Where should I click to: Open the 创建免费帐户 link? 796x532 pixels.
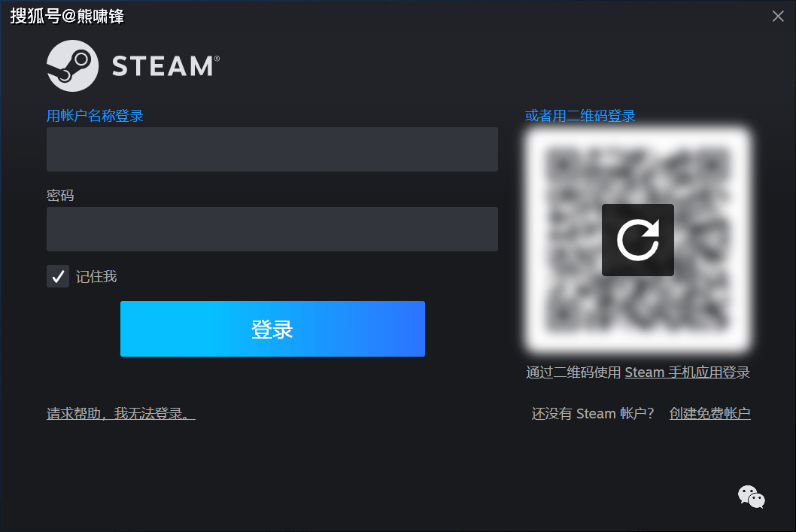click(x=709, y=414)
